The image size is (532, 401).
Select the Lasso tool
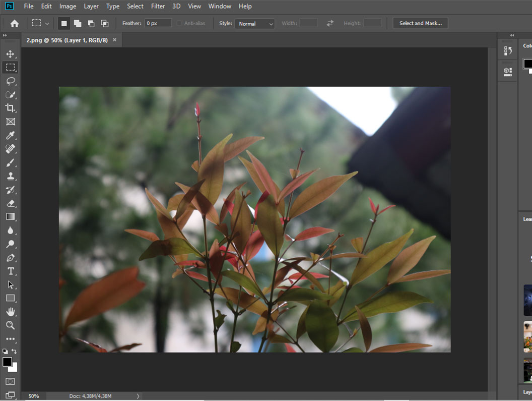10,81
